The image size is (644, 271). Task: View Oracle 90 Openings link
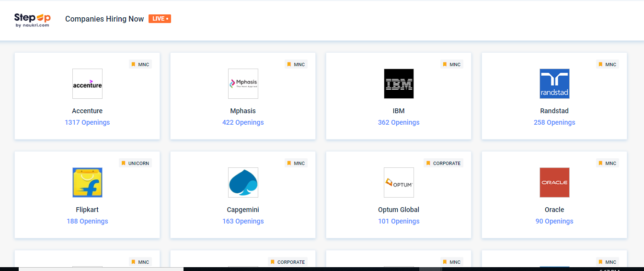(554, 221)
